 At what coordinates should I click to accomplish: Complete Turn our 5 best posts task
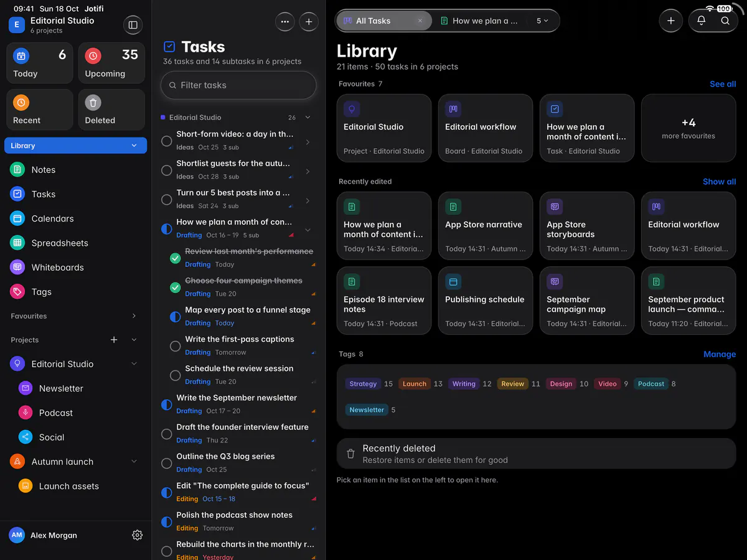pos(167,200)
